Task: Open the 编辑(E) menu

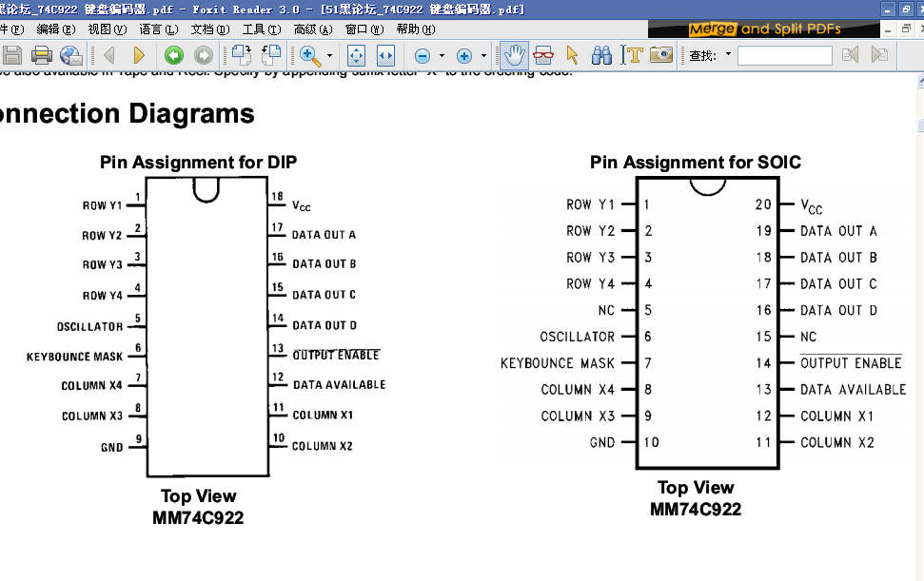Action: click(56, 29)
